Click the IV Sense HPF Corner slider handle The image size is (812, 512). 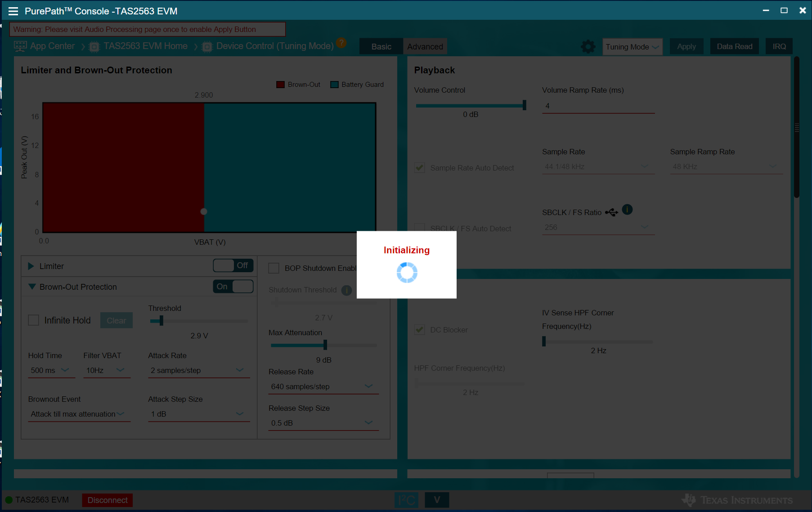point(544,341)
